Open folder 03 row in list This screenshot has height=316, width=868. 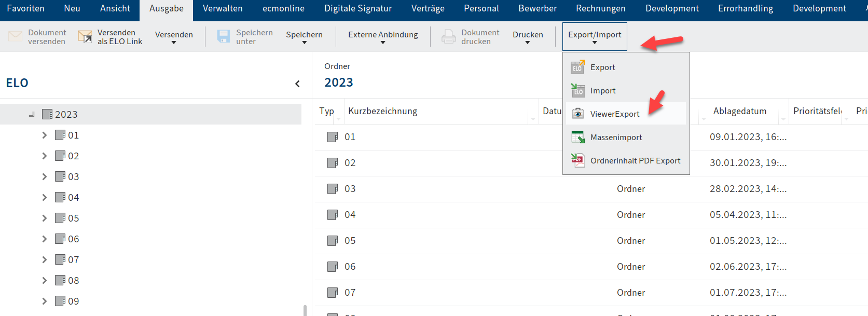tap(350, 189)
